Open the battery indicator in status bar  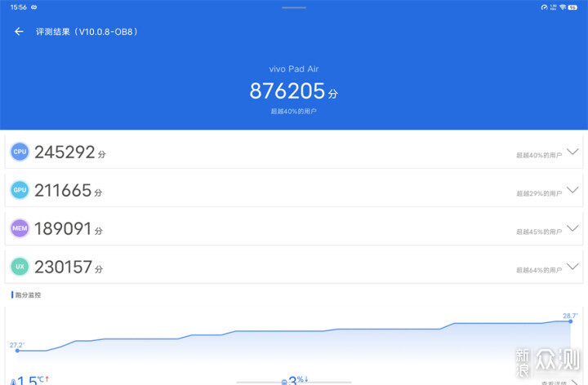(572, 7)
